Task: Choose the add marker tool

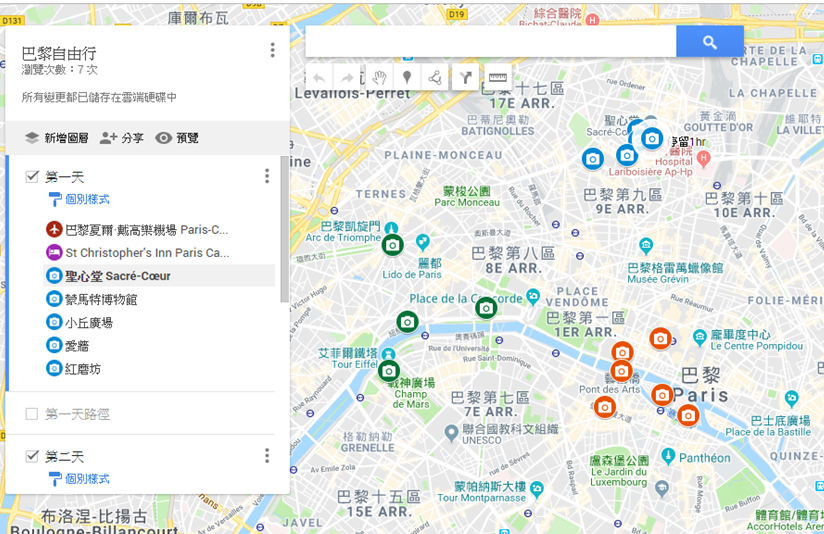Action: [407, 78]
